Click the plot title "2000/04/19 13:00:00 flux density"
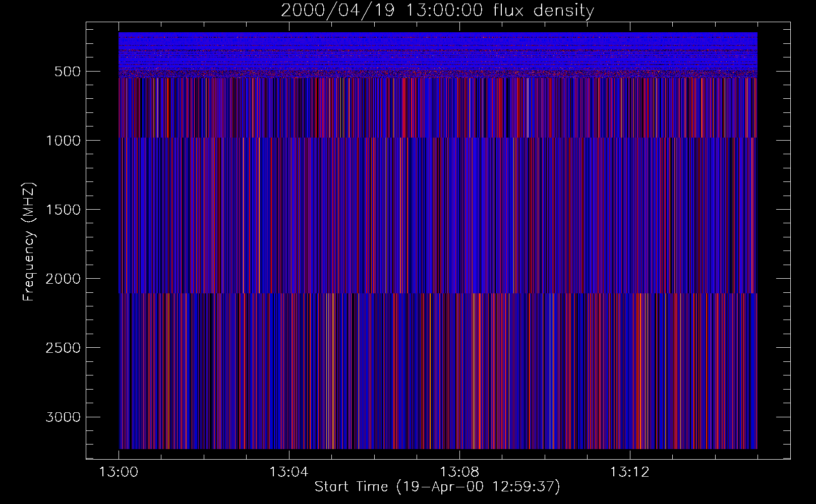This screenshot has width=816, height=504. [437, 11]
